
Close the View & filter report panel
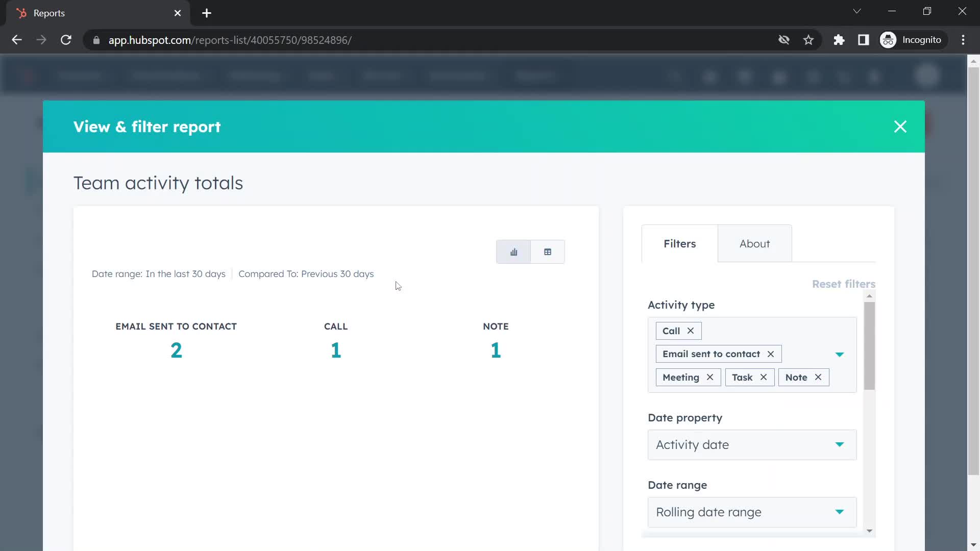click(x=900, y=127)
